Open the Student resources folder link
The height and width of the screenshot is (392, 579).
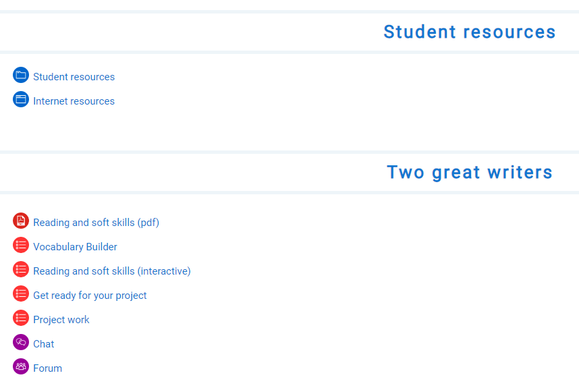pyautogui.click(x=74, y=76)
